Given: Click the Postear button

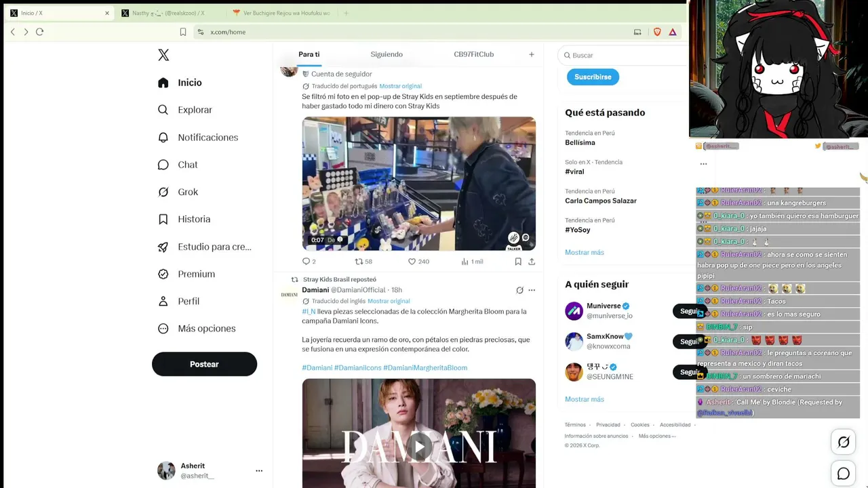Looking at the screenshot, I should (x=204, y=364).
